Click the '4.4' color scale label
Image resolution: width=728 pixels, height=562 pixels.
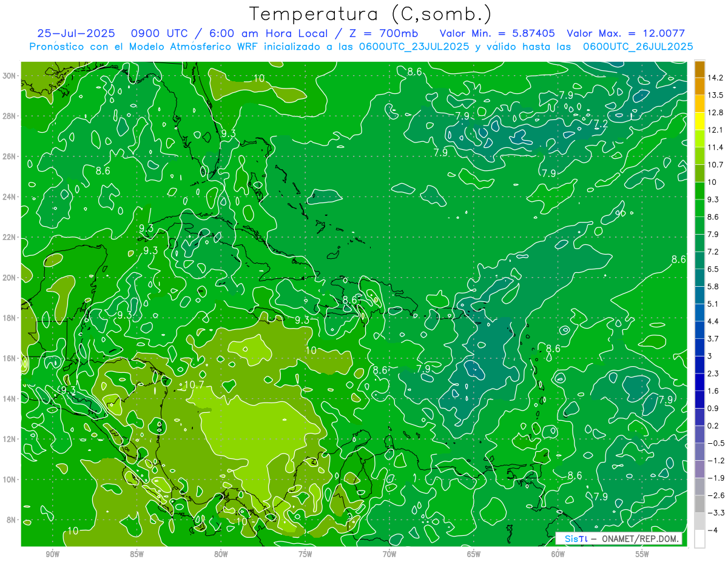click(x=713, y=321)
